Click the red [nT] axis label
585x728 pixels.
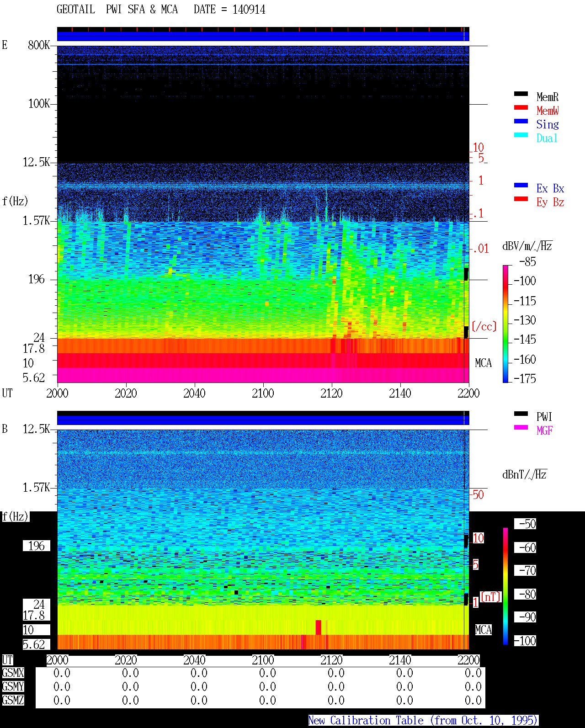click(x=491, y=597)
